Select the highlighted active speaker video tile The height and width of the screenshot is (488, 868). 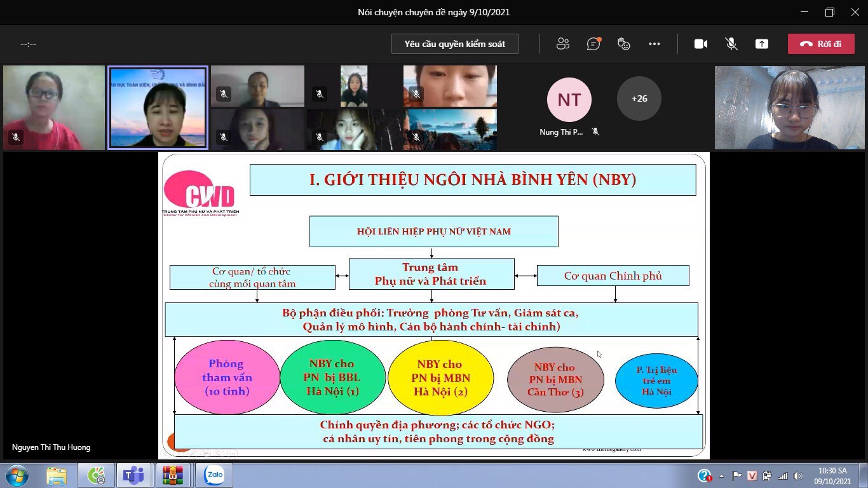(x=158, y=108)
